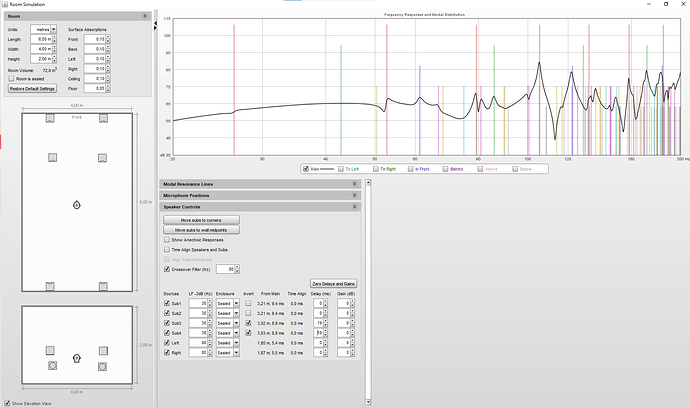Enable the Time Align Speakers and Subs checkbox
This screenshot has height=407, width=690.
click(167, 249)
